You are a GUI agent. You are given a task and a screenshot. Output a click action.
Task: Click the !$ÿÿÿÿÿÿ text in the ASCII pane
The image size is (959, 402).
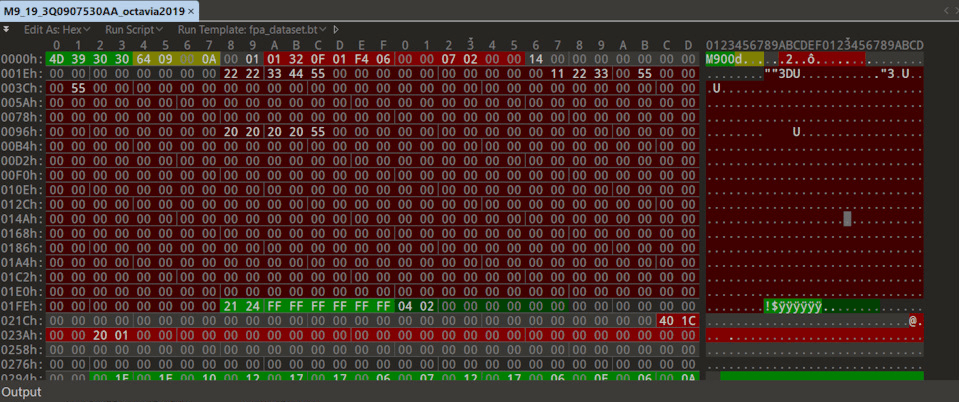tap(794, 306)
